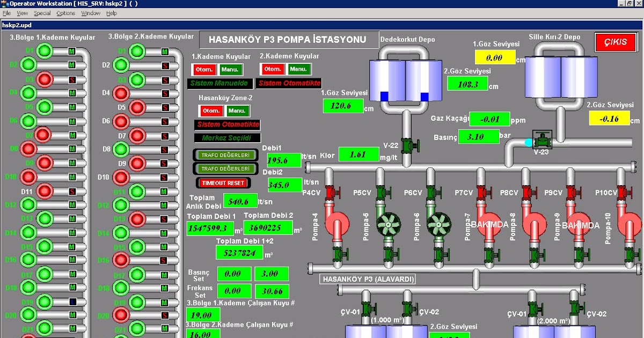
Task: Toggle the S indicator next to well D3
Action: pos(71,79)
